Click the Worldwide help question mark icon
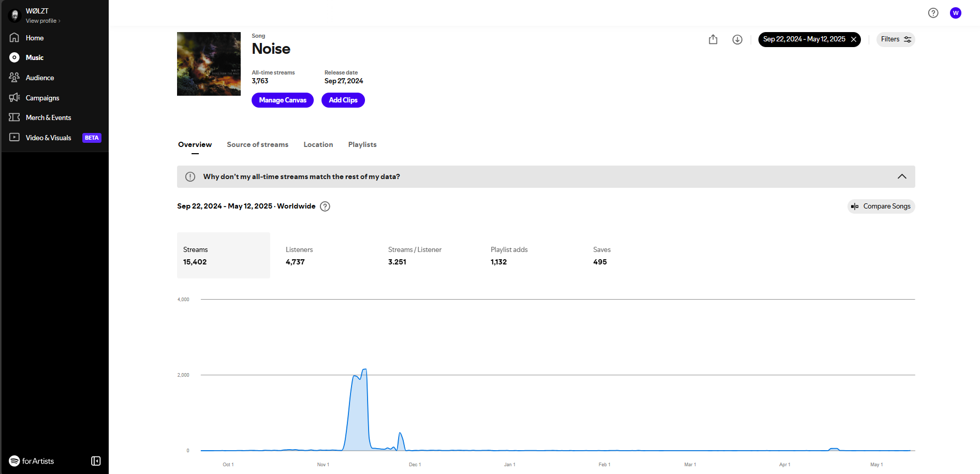Viewport: 980px width, 474px height. pyautogui.click(x=325, y=206)
